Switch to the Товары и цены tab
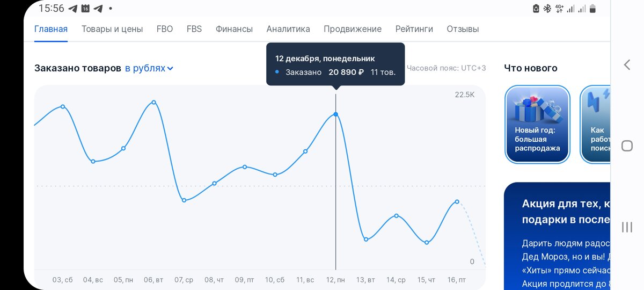 coord(112,29)
